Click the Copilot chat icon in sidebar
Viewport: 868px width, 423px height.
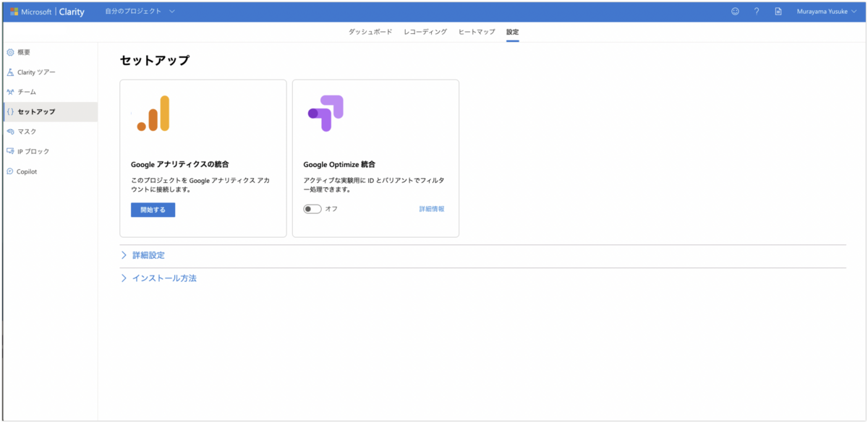(x=10, y=171)
